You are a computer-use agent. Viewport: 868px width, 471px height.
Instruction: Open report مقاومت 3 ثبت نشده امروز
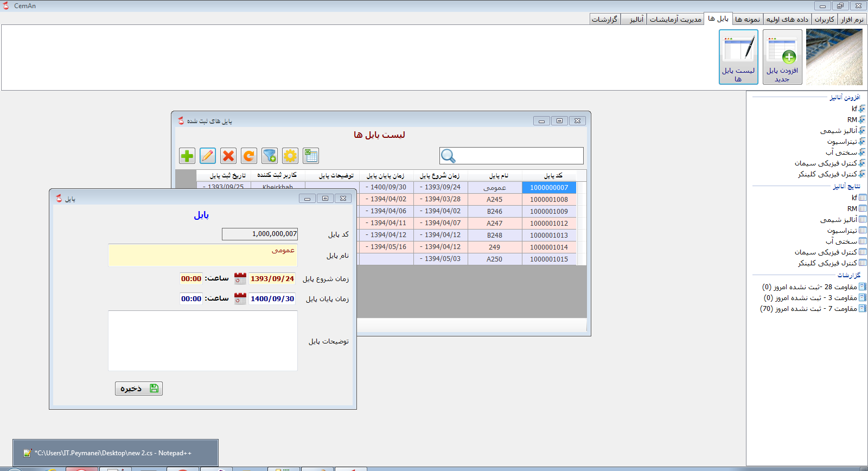(x=815, y=298)
